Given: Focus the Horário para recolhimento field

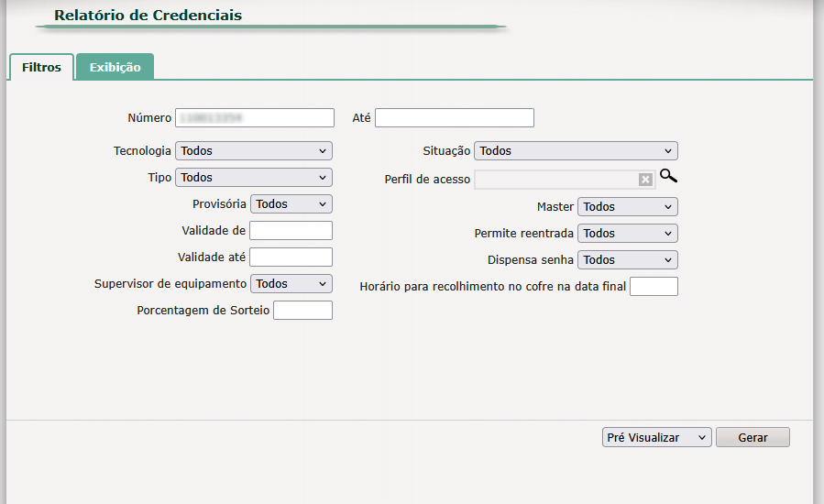Looking at the screenshot, I should tap(654, 287).
